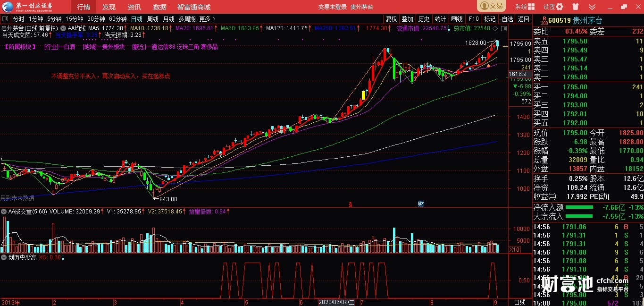Remove stock via -自选 button

tap(507, 19)
